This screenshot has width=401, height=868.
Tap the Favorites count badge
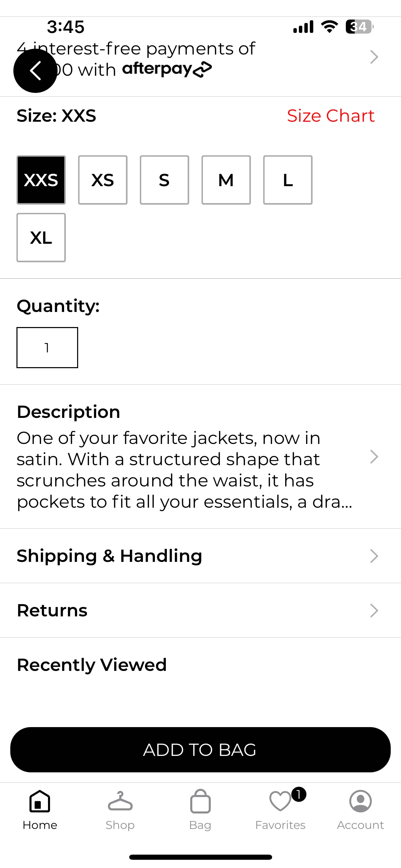tap(299, 794)
